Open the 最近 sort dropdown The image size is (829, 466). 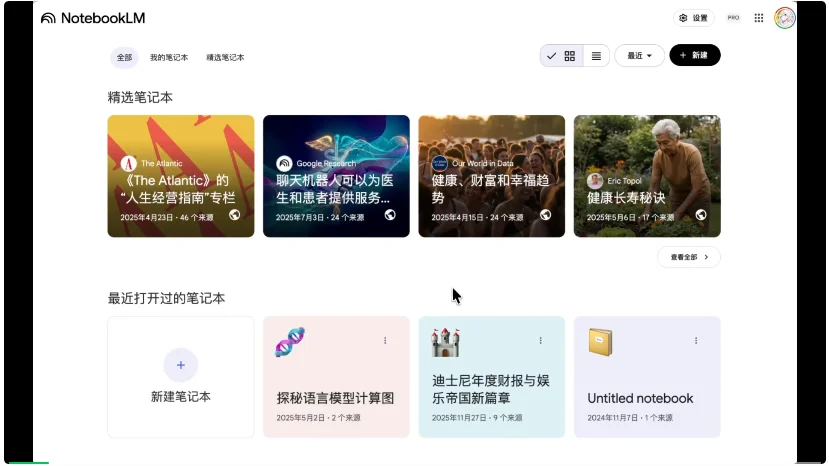pyautogui.click(x=639, y=56)
